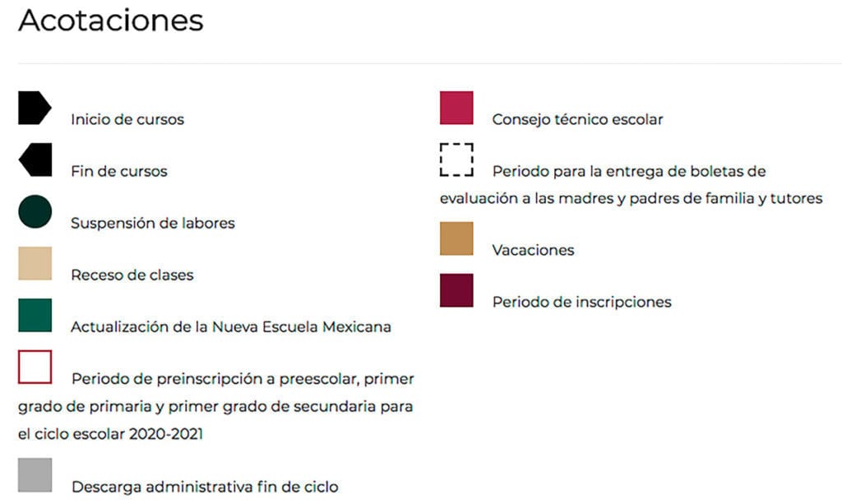The width and height of the screenshot is (842, 504).
Task: Click the black Fin de cursos arrow icon
Action: 35,160
